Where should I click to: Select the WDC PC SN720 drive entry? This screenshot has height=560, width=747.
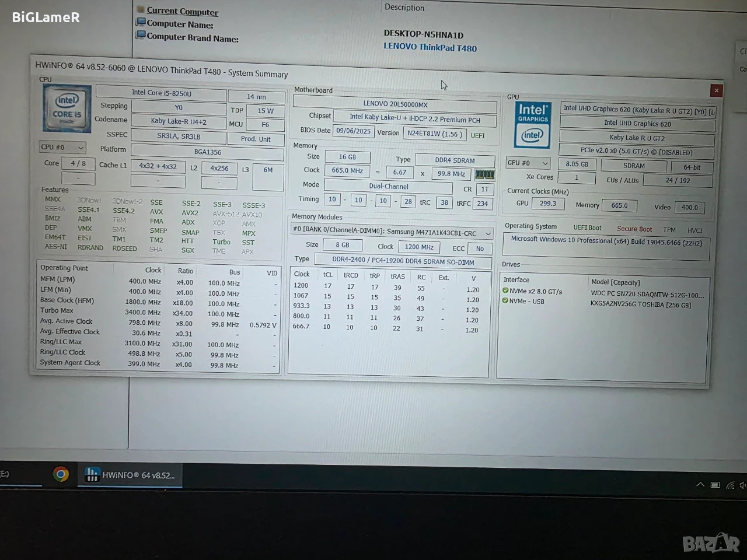[x=647, y=295]
